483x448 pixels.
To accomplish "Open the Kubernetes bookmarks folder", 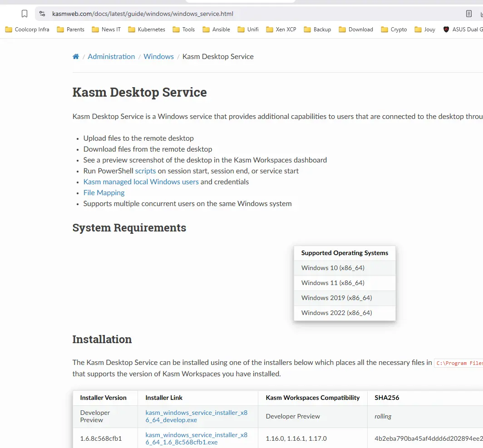I will pos(146,30).
